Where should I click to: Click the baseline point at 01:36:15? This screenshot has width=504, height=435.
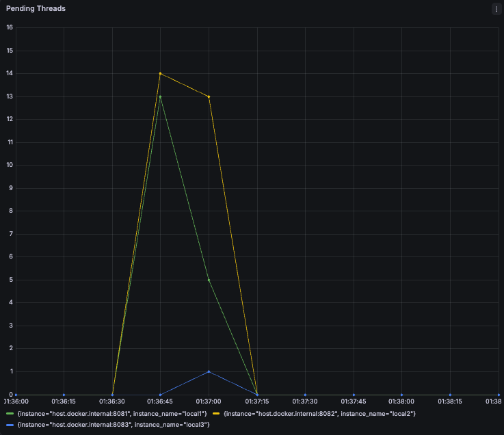tap(64, 395)
